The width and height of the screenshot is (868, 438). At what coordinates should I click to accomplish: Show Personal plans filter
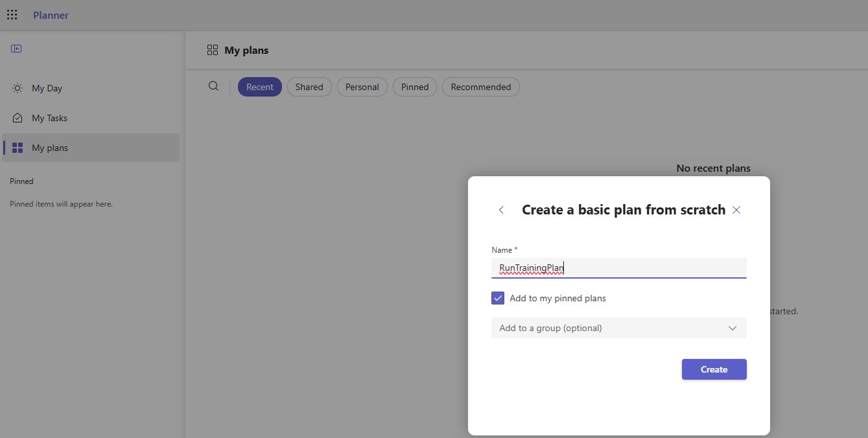[362, 87]
